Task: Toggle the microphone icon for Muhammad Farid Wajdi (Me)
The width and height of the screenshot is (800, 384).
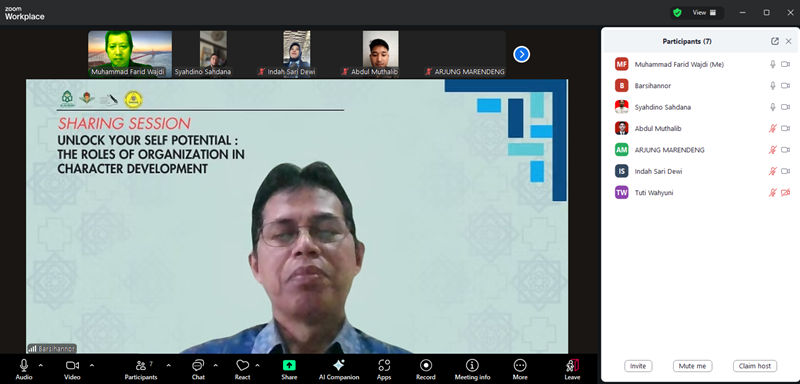Action: coord(773,64)
